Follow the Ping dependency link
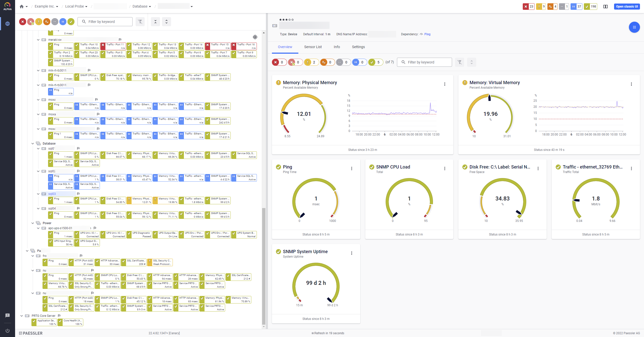Image resolution: width=644 pixels, height=337 pixels. pos(427,34)
